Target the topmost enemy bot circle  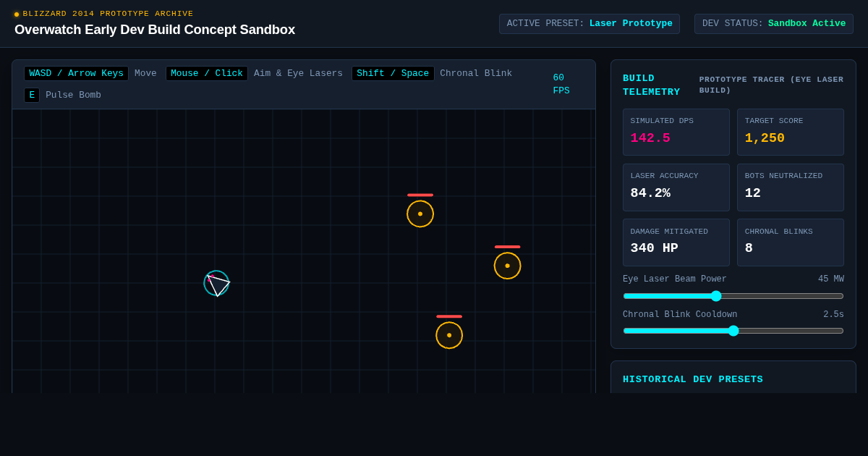[420, 214]
